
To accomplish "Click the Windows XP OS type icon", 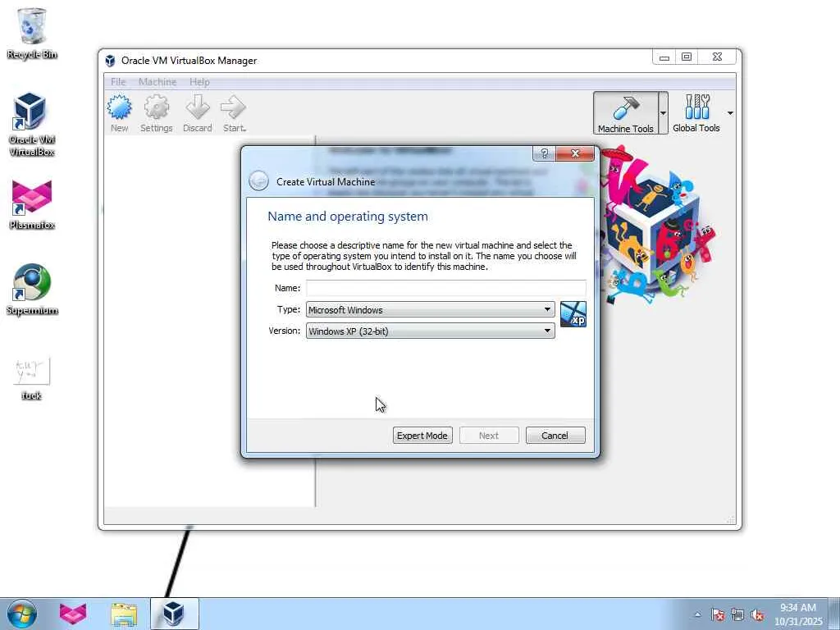I will coord(573,314).
